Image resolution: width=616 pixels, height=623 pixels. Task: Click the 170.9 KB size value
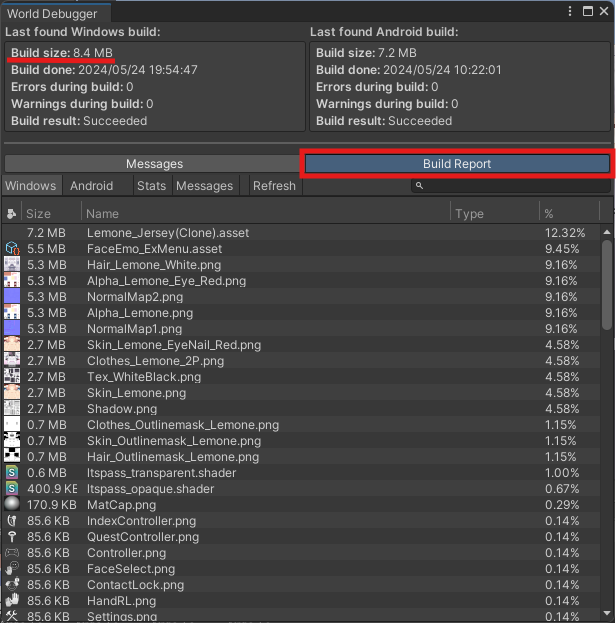(52, 505)
